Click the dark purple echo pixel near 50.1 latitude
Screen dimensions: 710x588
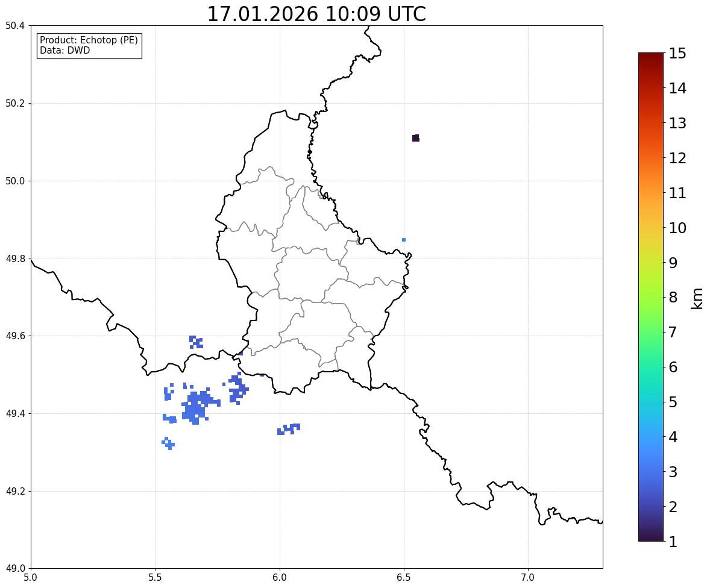coord(416,138)
